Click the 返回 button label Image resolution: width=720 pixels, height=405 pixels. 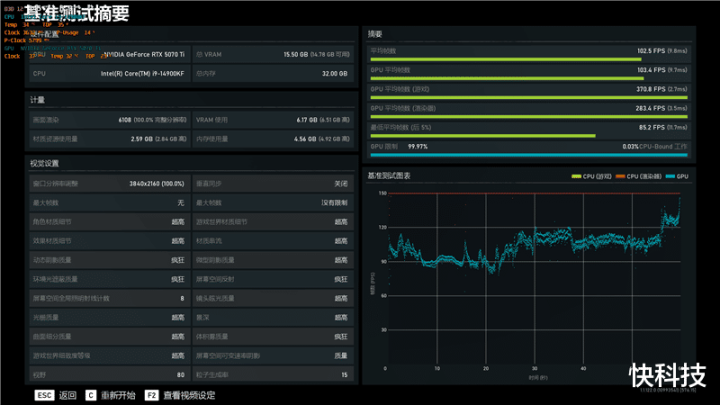[x=68, y=395]
